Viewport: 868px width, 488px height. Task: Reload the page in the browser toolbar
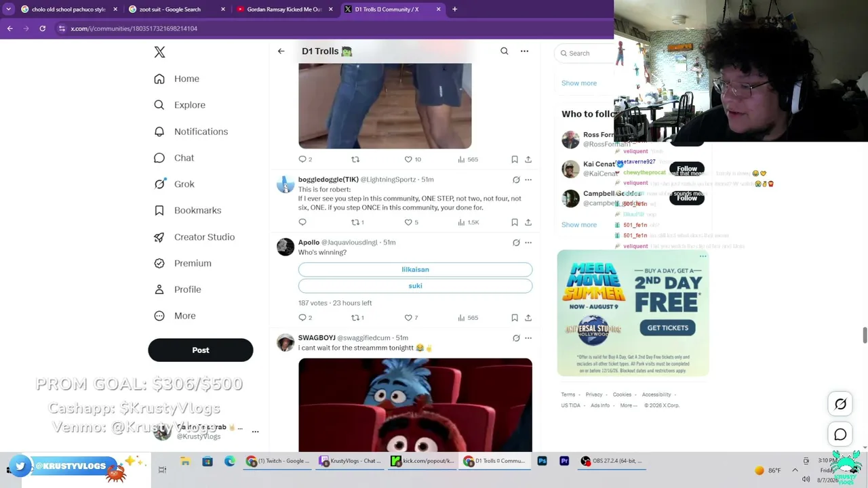(x=42, y=28)
